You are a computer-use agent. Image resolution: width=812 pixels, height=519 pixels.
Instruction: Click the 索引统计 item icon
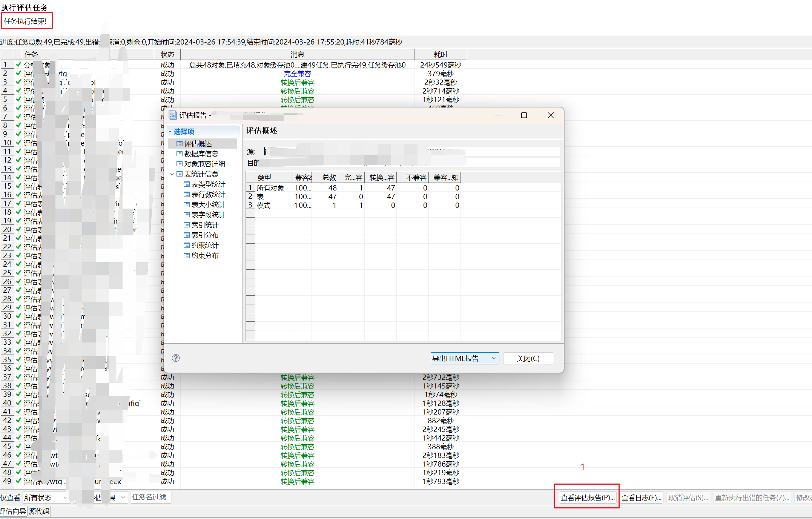(187, 225)
